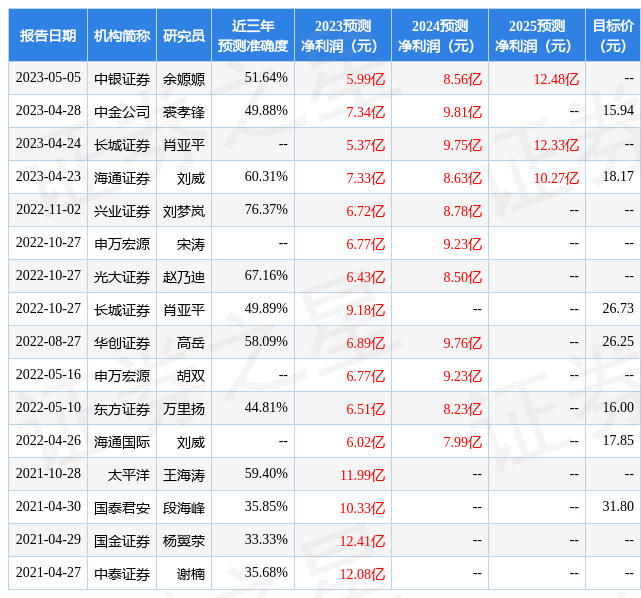Click the 2025预测净利润 column header
Image resolution: width=641 pixels, height=598 pixels.
(537, 35)
